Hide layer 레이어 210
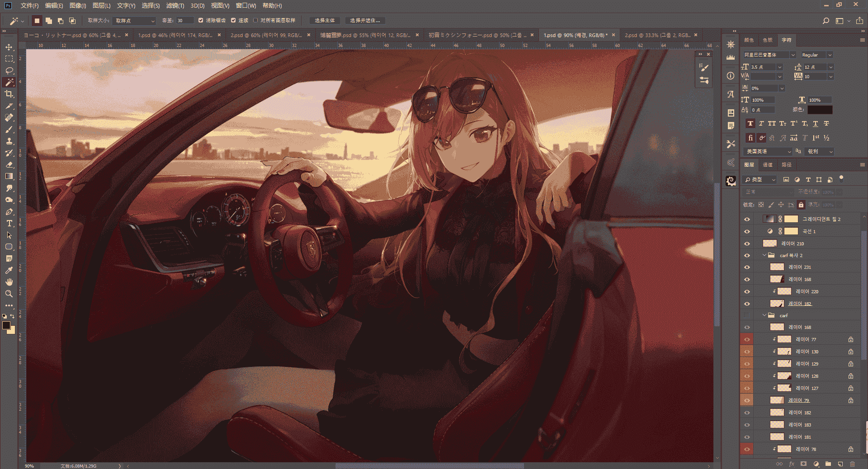Viewport: 868px width, 469px height. [747, 244]
